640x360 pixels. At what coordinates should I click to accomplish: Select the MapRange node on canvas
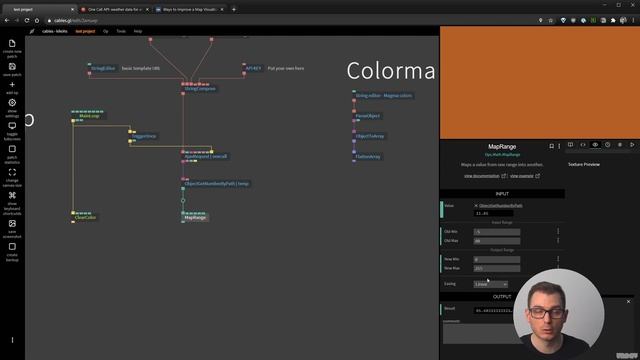(195, 218)
